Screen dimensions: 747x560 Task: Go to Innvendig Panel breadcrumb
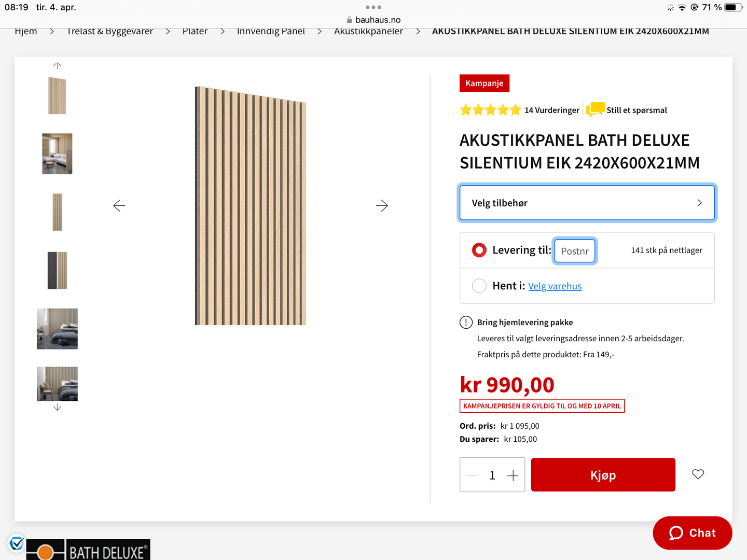point(271,31)
